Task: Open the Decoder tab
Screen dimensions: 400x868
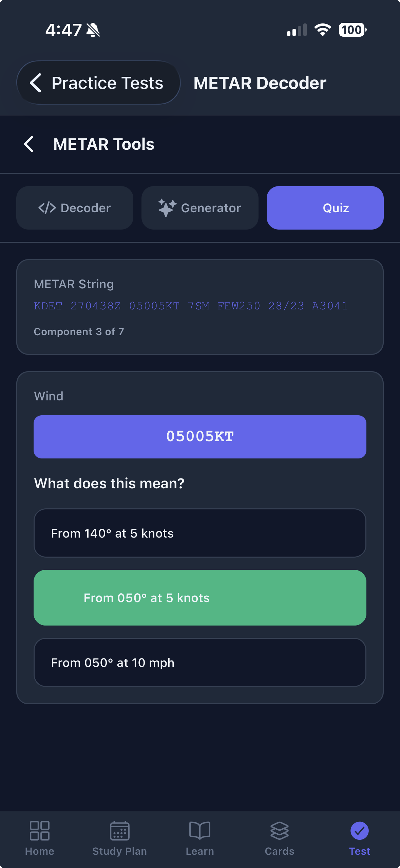Action: [75, 208]
